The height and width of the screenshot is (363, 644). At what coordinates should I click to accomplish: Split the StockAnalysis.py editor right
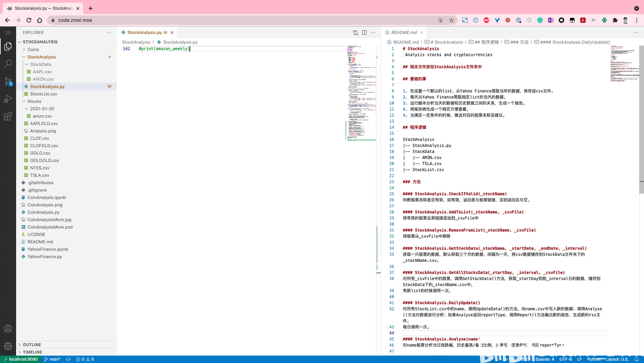[x=364, y=32]
